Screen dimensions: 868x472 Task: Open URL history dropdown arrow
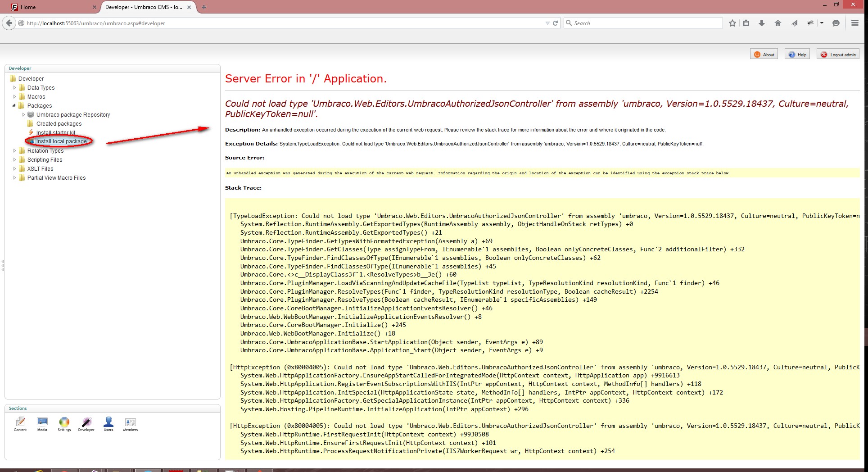547,23
